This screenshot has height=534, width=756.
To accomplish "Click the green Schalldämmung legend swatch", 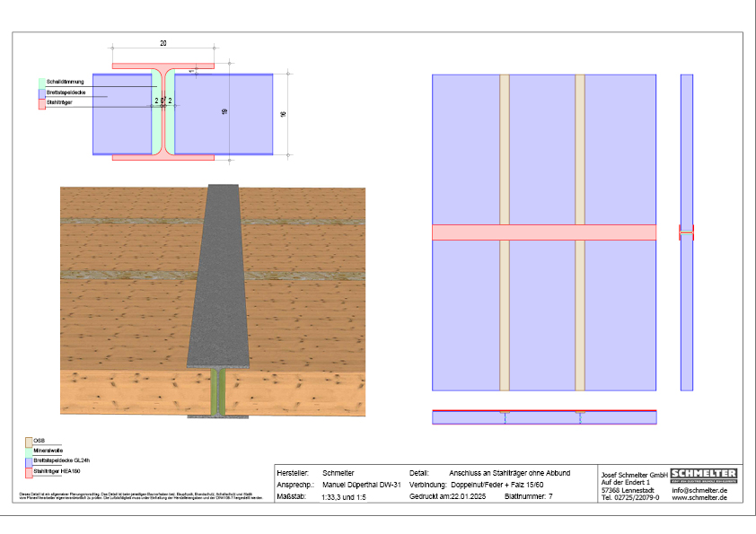I will (x=41, y=82).
